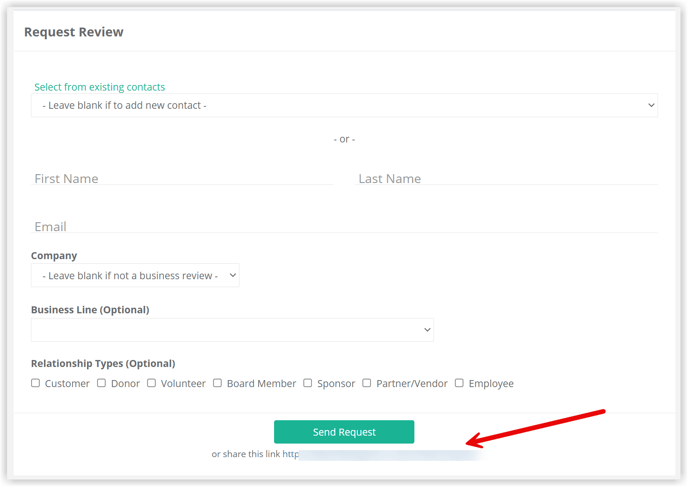The width and height of the screenshot is (688, 487).
Task: Check the Employee checkbox
Action: pos(459,383)
